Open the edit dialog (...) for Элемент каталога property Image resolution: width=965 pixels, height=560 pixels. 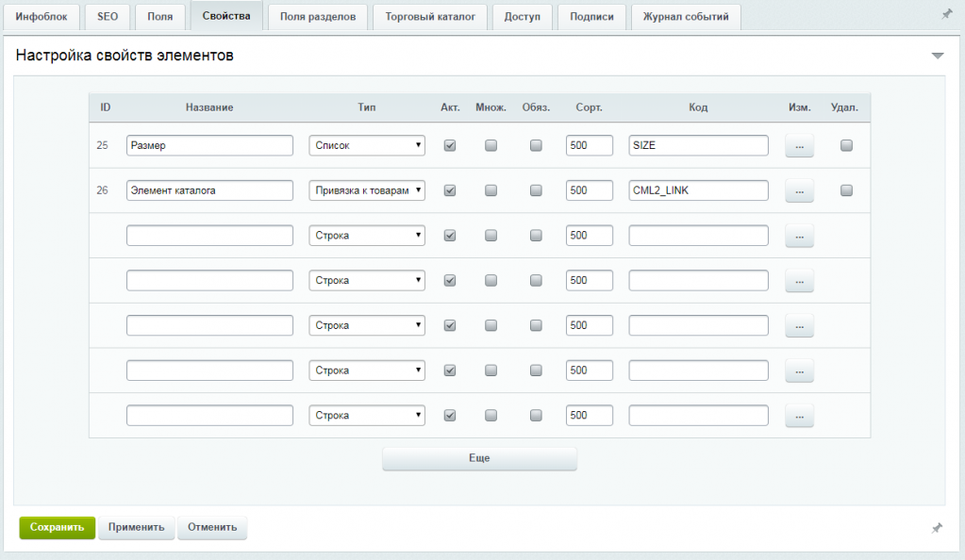click(799, 190)
